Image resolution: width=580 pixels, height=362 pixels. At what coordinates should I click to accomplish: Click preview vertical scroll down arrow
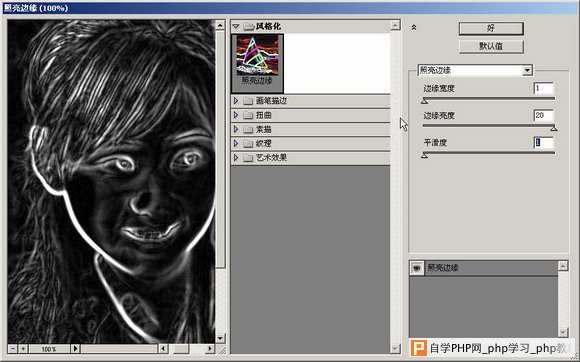pos(220,338)
